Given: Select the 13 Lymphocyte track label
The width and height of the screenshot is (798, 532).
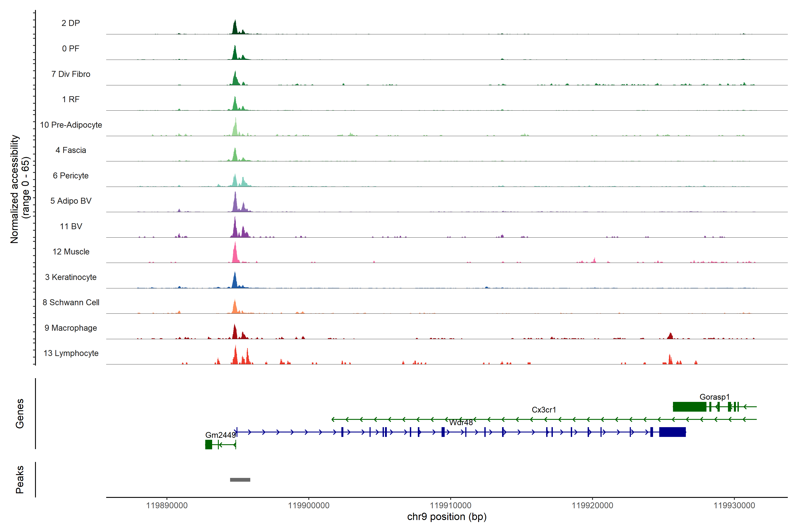Looking at the screenshot, I should pos(71,353).
